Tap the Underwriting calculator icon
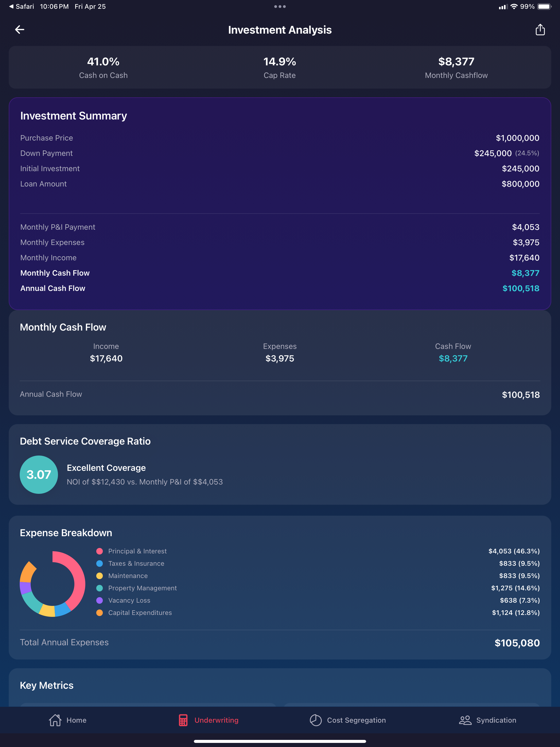 (x=183, y=720)
